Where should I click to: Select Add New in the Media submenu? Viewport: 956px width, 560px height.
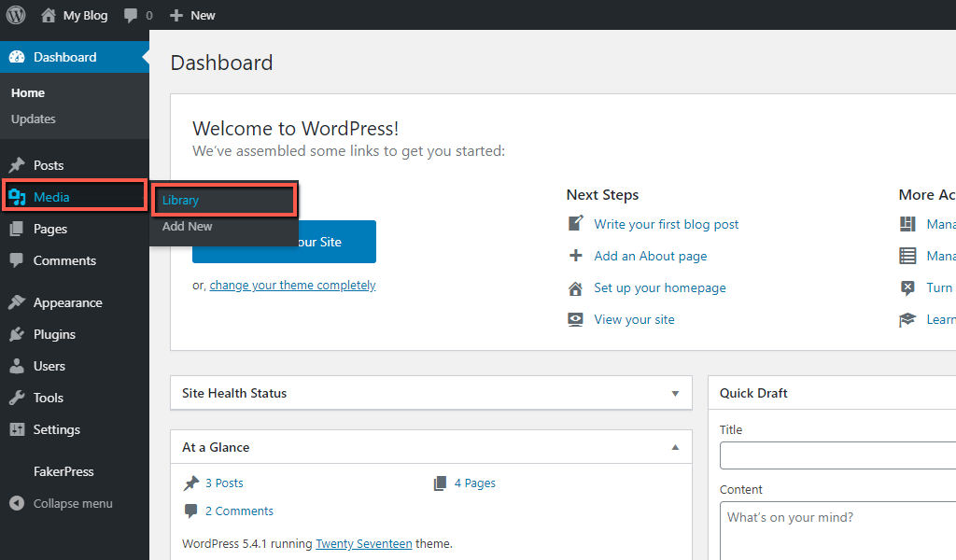[x=187, y=226]
